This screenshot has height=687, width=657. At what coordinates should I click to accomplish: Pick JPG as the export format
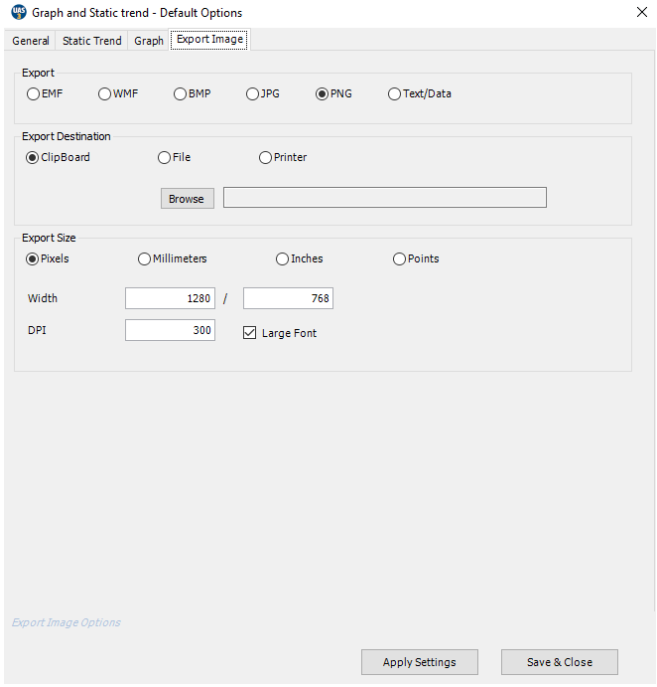click(x=252, y=94)
